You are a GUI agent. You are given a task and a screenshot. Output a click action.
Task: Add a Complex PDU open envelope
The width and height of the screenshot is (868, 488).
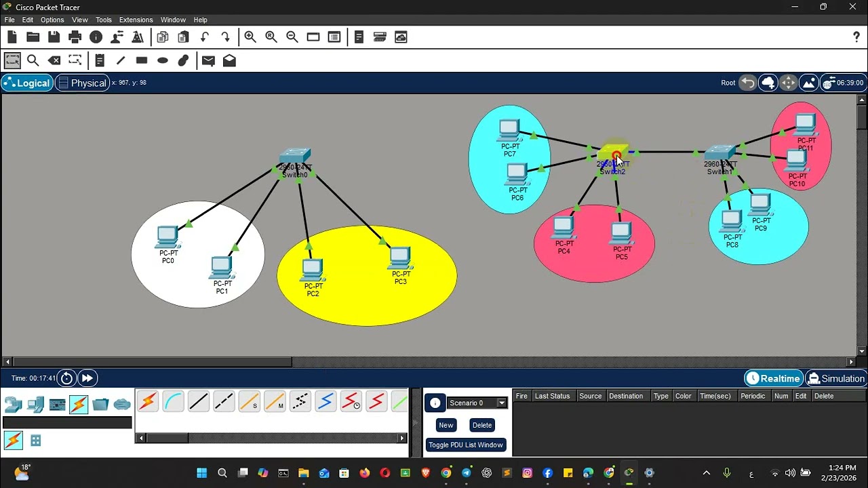[229, 60]
